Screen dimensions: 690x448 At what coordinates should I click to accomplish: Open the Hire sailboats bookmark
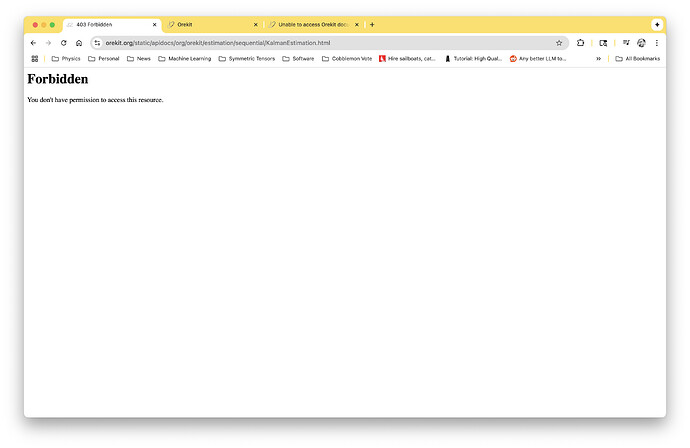tap(406, 59)
